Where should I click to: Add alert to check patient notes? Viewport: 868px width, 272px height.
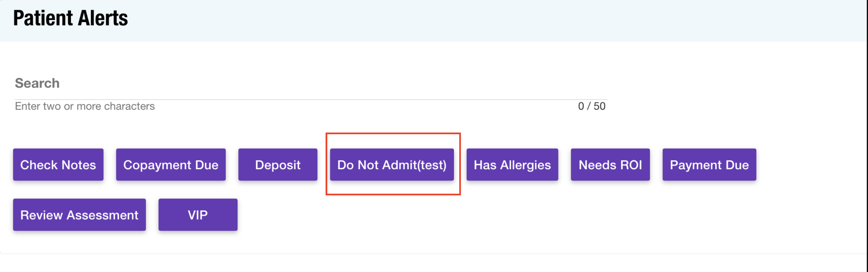click(58, 165)
